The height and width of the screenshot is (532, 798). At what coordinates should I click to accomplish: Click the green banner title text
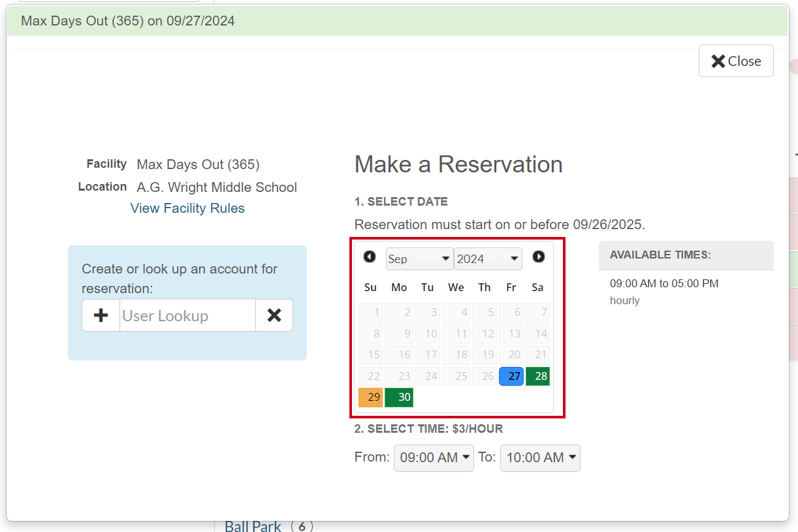[128, 21]
